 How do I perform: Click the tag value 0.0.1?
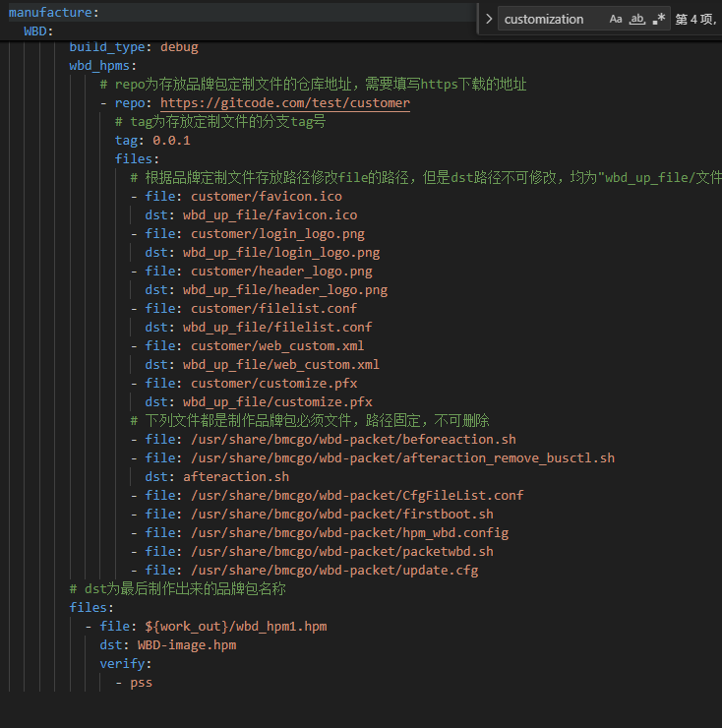click(x=171, y=141)
